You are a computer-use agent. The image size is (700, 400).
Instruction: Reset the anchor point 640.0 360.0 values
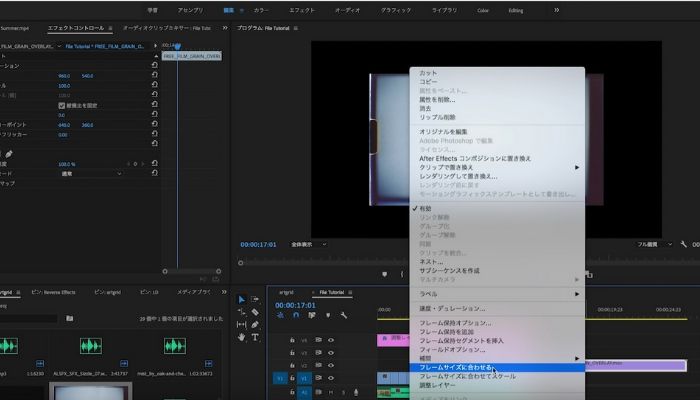click(x=154, y=125)
